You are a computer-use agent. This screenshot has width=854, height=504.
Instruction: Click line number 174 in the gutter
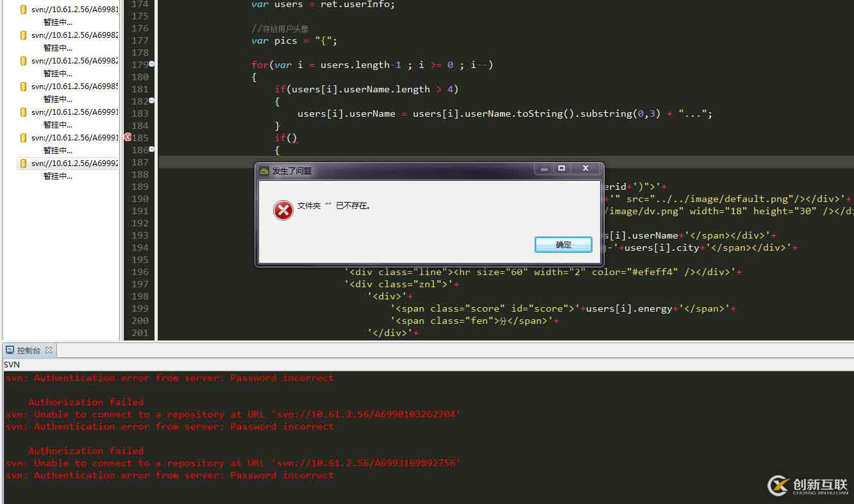pyautogui.click(x=139, y=4)
